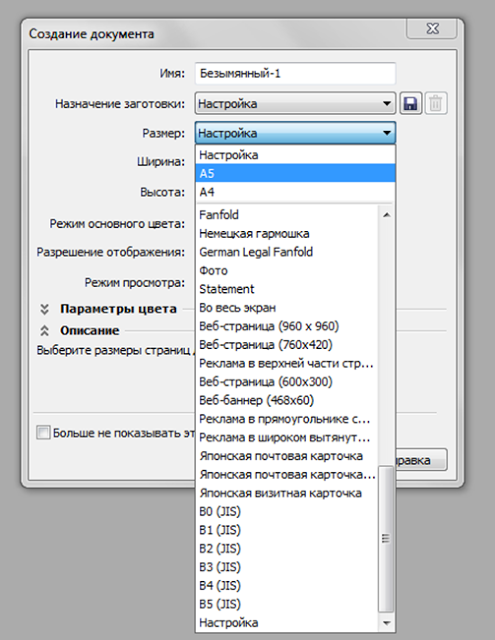This screenshot has width=495, height=640.
Task: Select A4 from the size list
Action: tap(295, 192)
